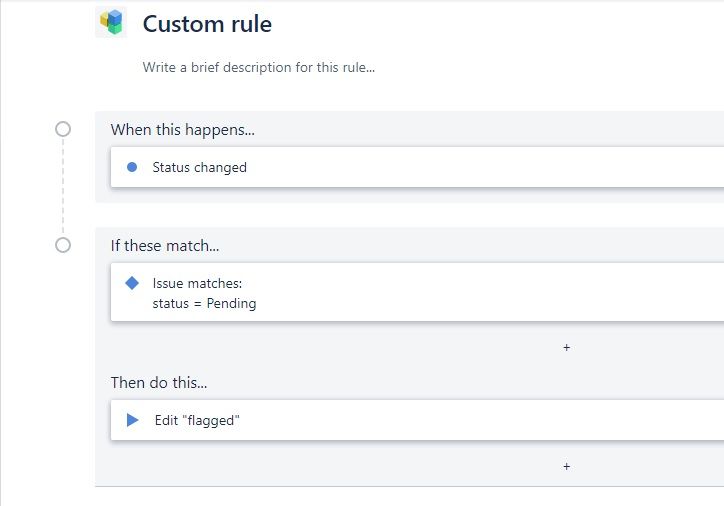Add an action with the lower plus
This screenshot has height=506, width=724.
[567, 466]
